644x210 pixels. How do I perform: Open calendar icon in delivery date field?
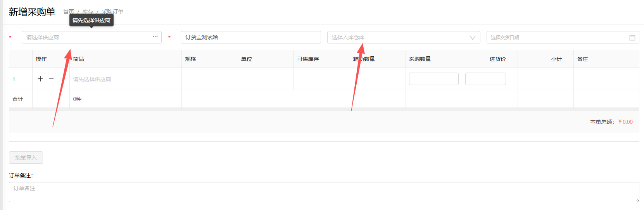(x=632, y=38)
